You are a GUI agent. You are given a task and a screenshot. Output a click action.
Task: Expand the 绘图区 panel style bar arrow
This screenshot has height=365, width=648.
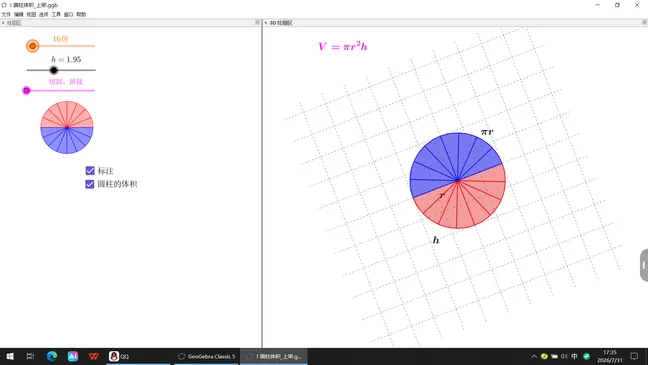[3, 23]
